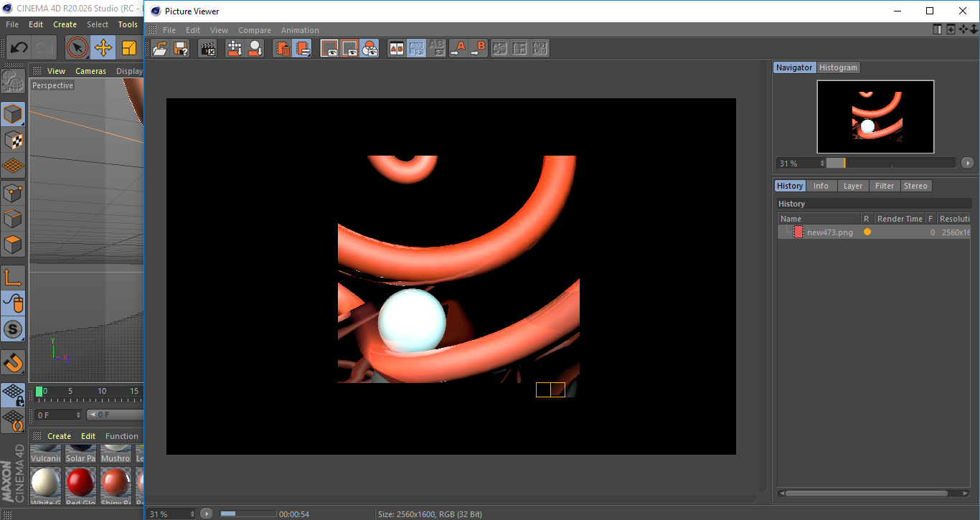The image size is (980, 520).
Task: Toggle the color-circles display icon in toolbar
Action: (369, 49)
